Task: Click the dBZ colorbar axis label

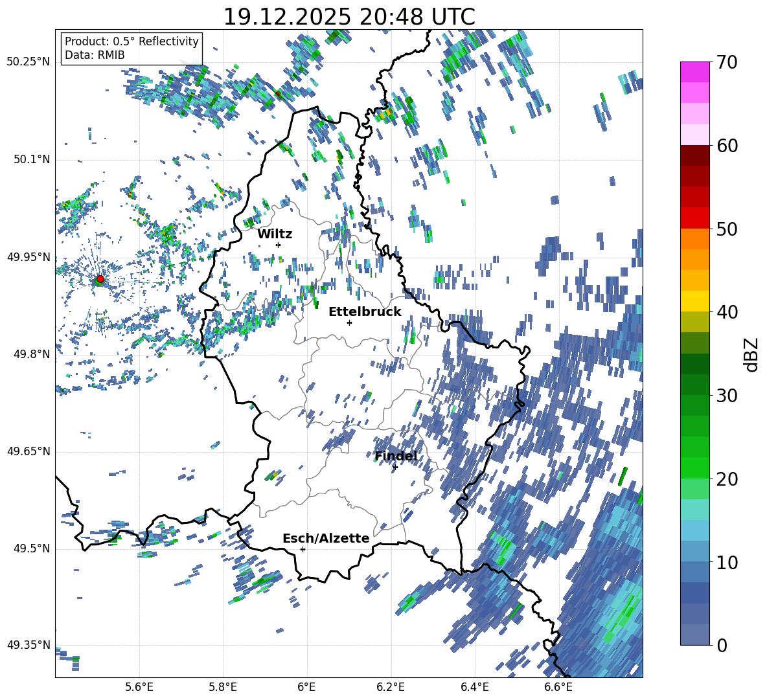Action: (x=752, y=354)
